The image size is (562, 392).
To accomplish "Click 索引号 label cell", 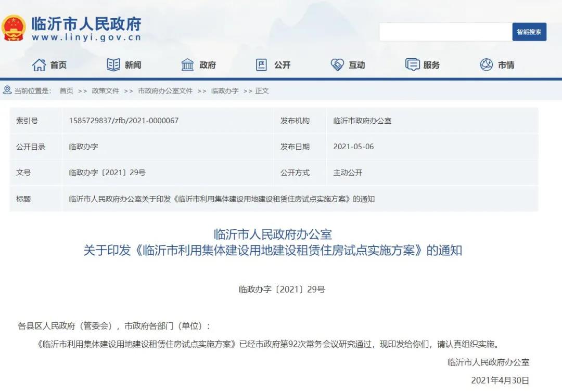I will click(35, 121).
